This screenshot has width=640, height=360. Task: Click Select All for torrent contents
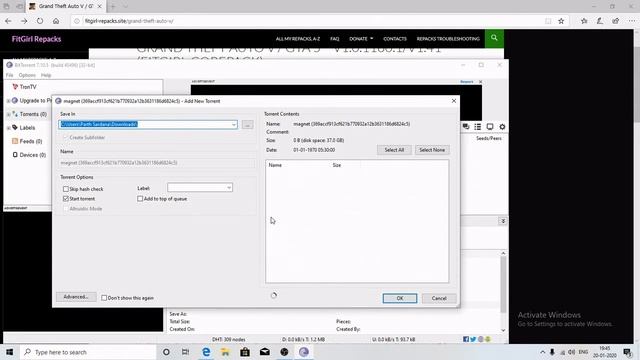coord(394,150)
